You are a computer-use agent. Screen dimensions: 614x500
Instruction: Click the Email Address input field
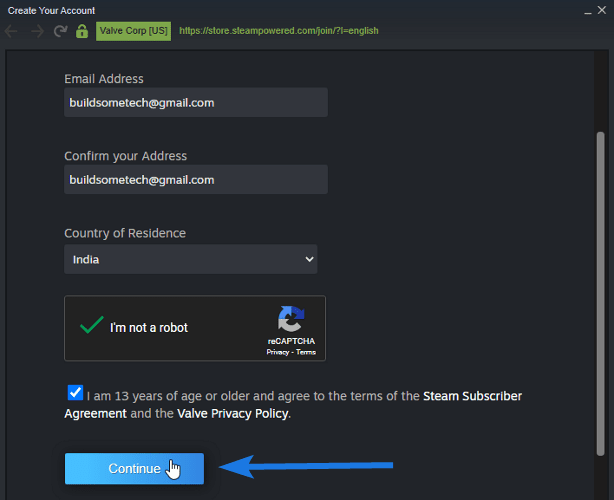196,103
